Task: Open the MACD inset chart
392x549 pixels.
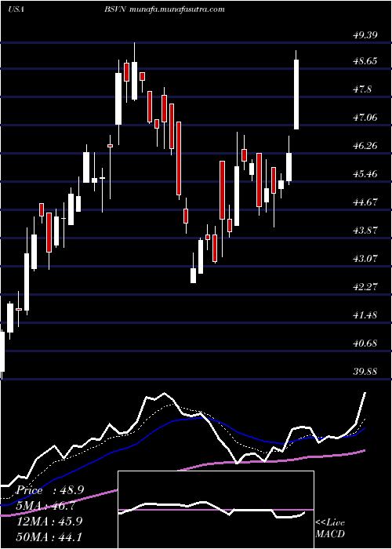Action: 216,510
